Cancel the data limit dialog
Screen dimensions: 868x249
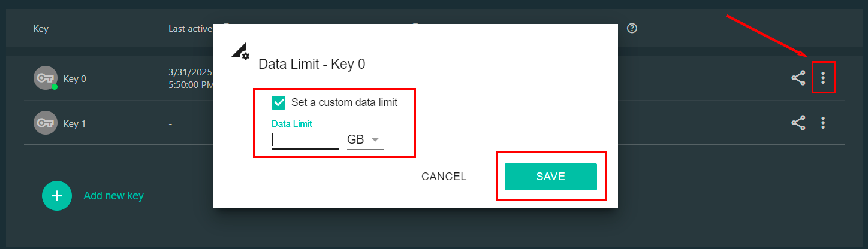444,177
